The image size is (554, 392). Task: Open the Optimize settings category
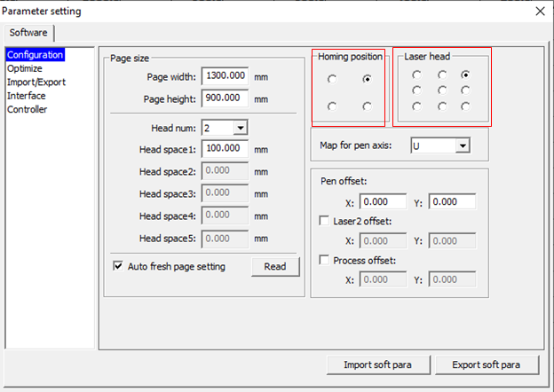pyautogui.click(x=24, y=68)
